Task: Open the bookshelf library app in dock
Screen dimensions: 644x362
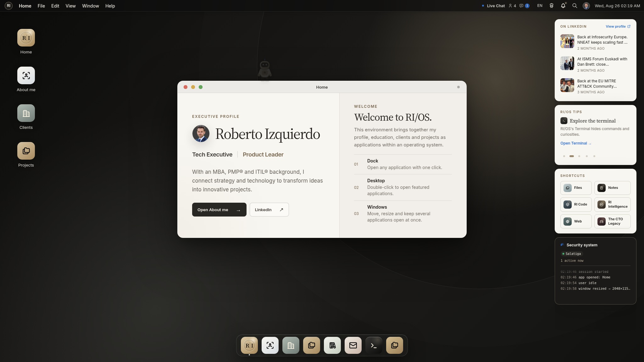Action: tap(332, 345)
